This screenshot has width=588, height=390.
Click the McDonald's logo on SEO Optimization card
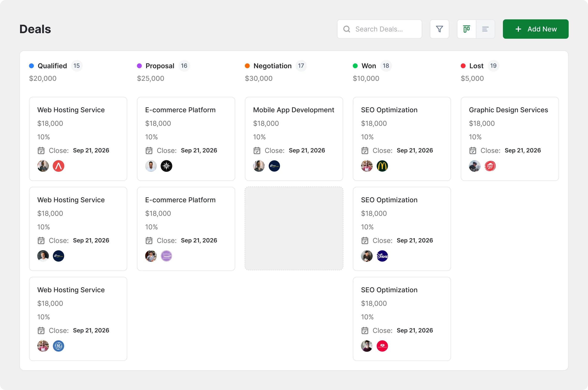(382, 166)
